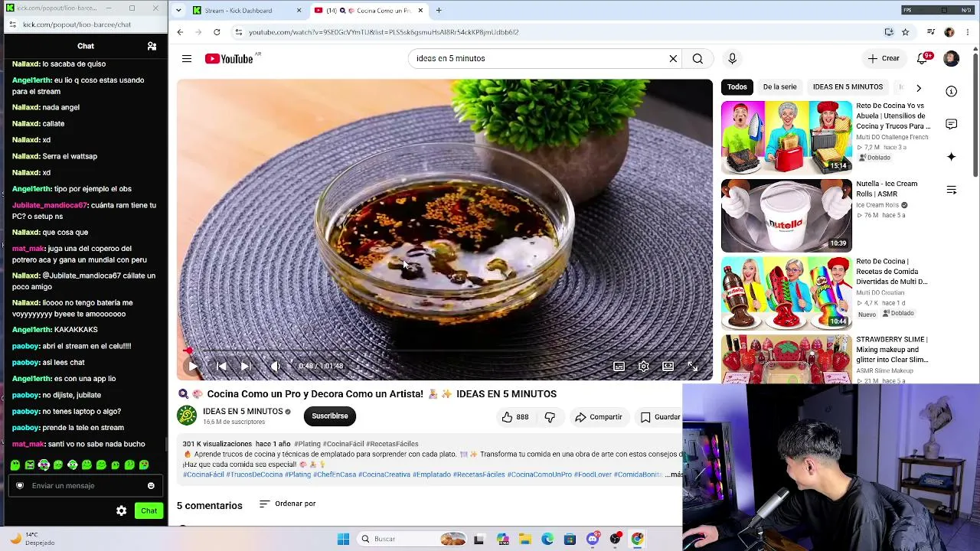The width and height of the screenshot is (980, 551).
Task: Send message with the green Chat button
Action: (x=149, y=510)
